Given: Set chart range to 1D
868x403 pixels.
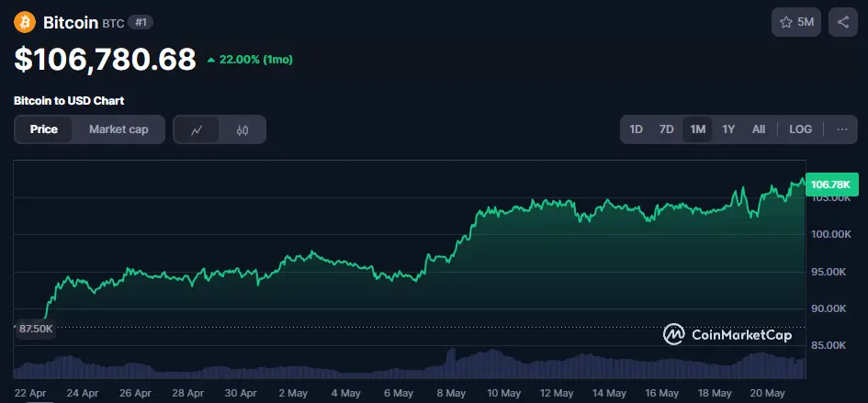Looking at the screenshot, I should pyautogui.click(x=636, y=129).
